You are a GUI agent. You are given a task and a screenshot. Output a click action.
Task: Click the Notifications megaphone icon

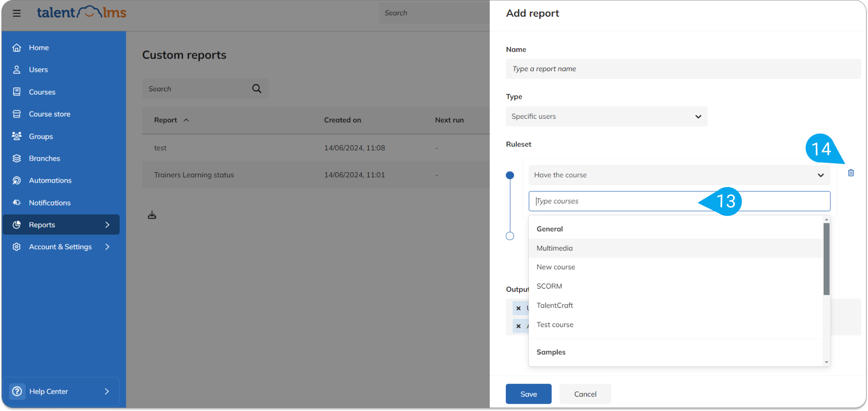(x=17, y=202)
